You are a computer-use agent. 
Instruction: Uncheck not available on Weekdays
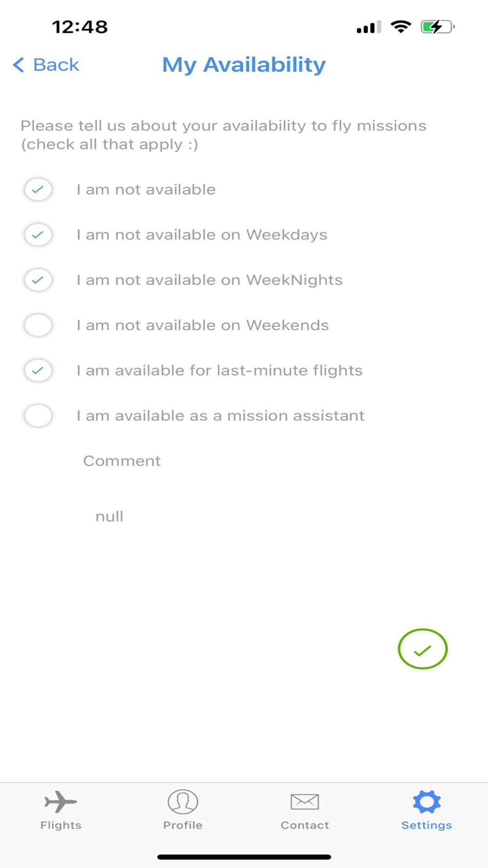[x=38, y=235]
